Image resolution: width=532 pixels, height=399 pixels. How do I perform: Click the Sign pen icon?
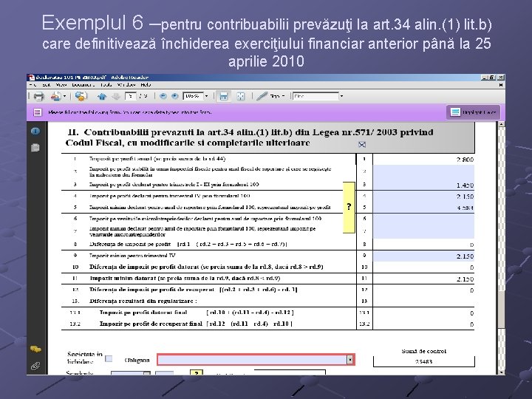coord(262,96)
